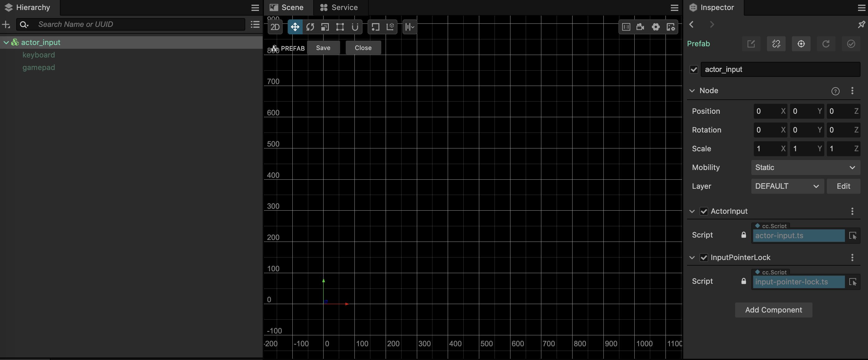
Task: Click the unlink prefab icon
Action: [x=776, y=44]
